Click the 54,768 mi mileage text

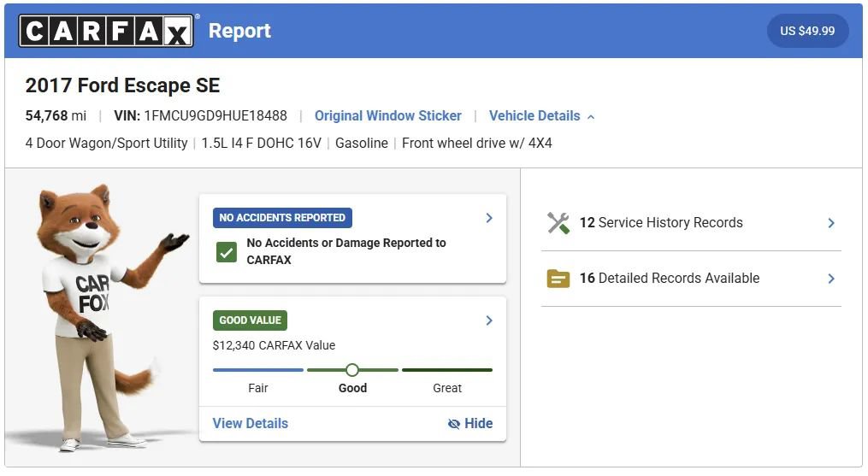pos(56,115)
